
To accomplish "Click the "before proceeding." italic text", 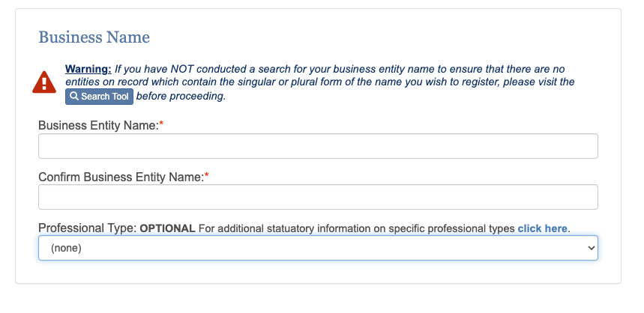I will (181, 97).
